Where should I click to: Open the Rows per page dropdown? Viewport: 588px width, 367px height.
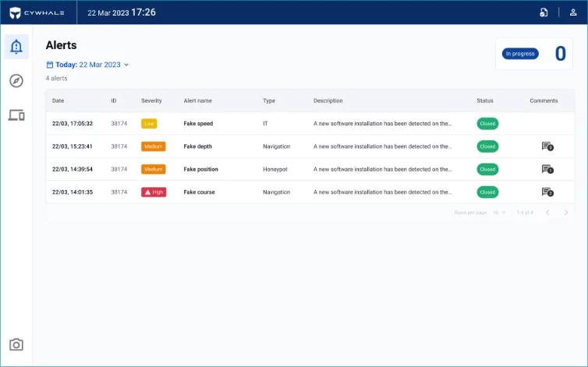[499, 213]
